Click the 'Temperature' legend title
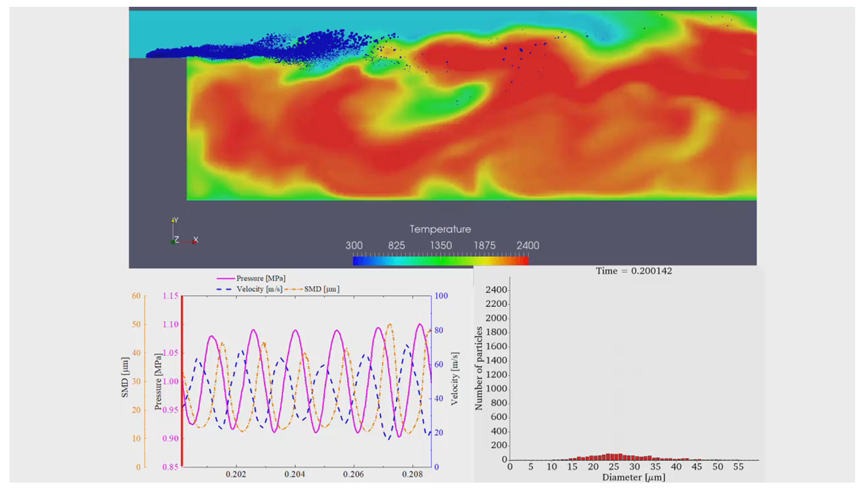Viewport: 868px width, 488px height. [440, 229]
